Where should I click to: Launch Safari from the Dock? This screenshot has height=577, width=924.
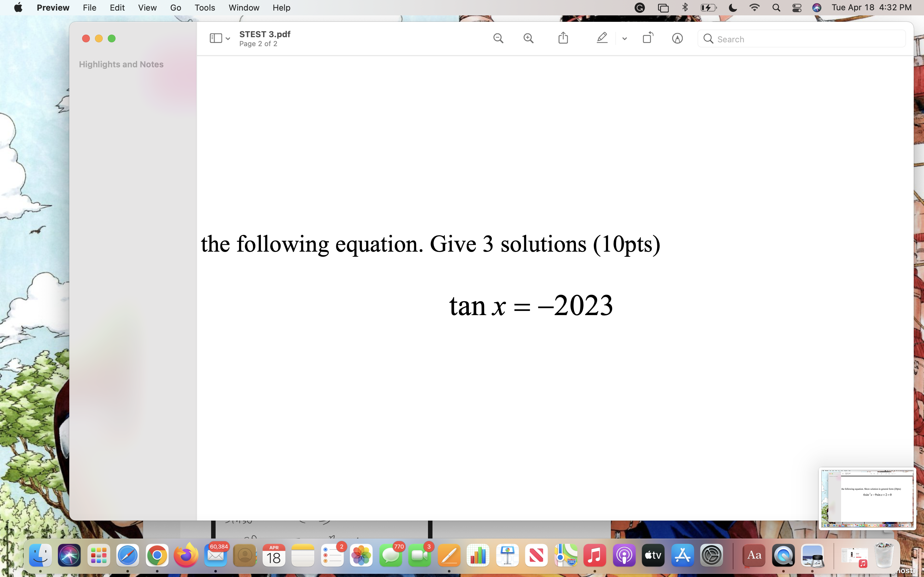(x=127, y=555)
